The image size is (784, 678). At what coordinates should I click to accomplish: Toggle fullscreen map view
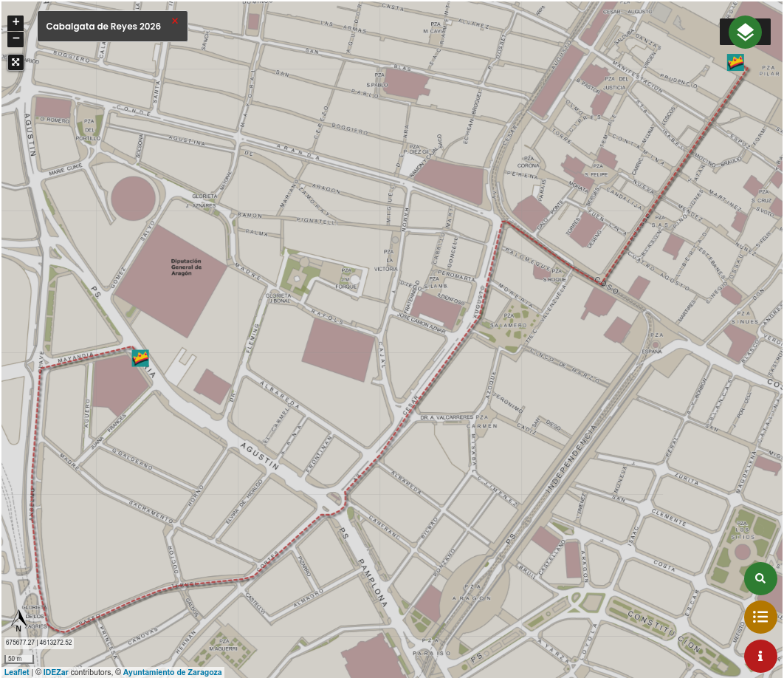16,62
